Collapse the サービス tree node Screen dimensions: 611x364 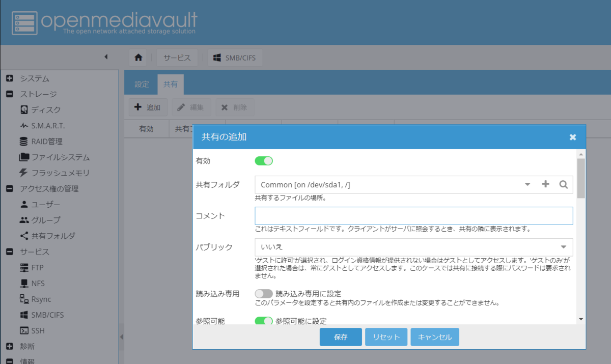click(x=9, y=252)
